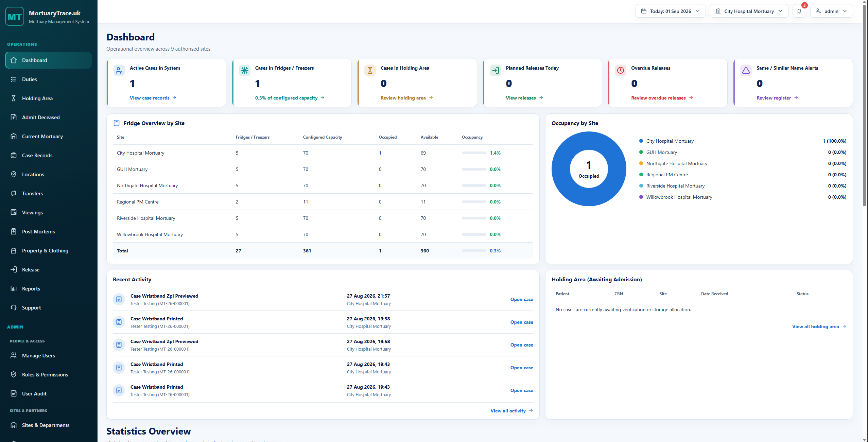
Task: Click the Transfers sidebar icon
Action: (x=14, y=193)
